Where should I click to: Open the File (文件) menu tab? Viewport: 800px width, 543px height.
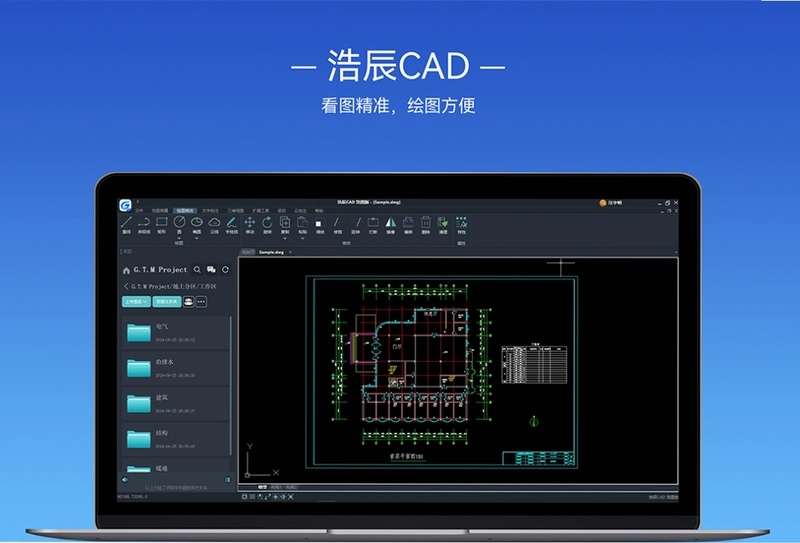point(139,211)
